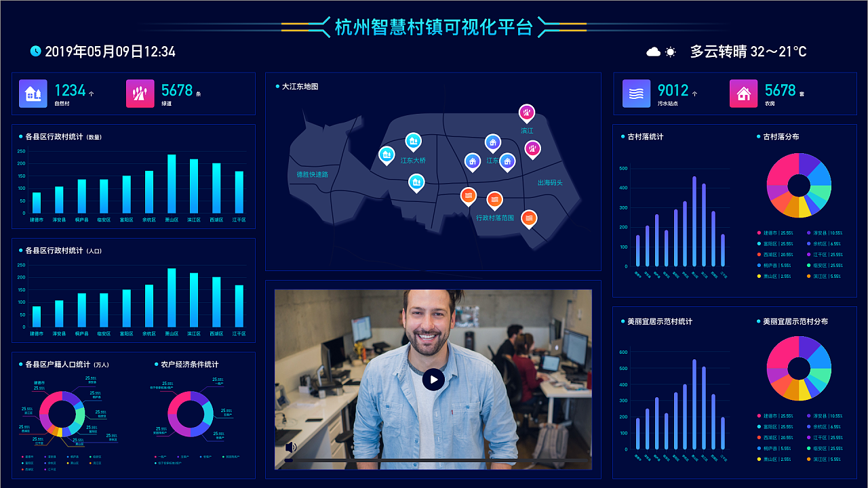
Task: Click the 古村落分布 donut chart
Action: click(x=799, y=185)
